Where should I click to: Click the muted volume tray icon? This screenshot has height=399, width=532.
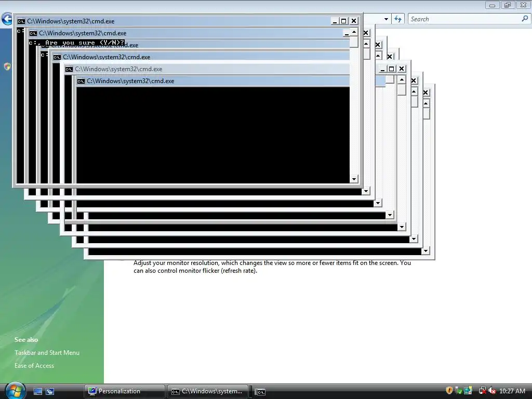[492, 391]
